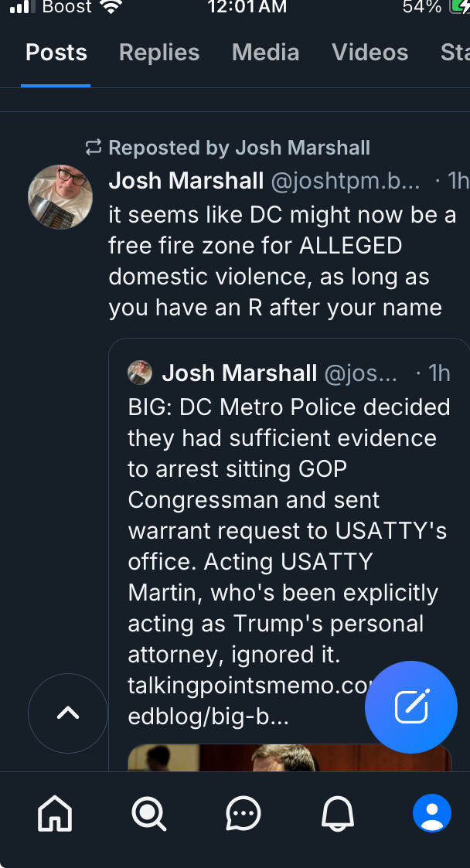This screenshot has width=470, height=868.
Task: Tap the repost icon beside 'Reposted by'
Action: pos(94,147)
